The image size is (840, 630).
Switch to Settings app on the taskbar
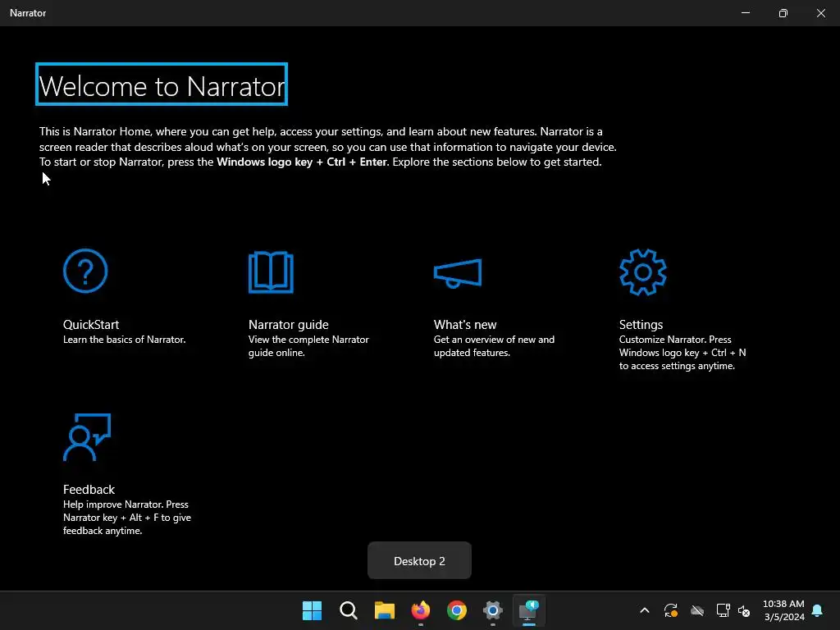click(493, 610)
